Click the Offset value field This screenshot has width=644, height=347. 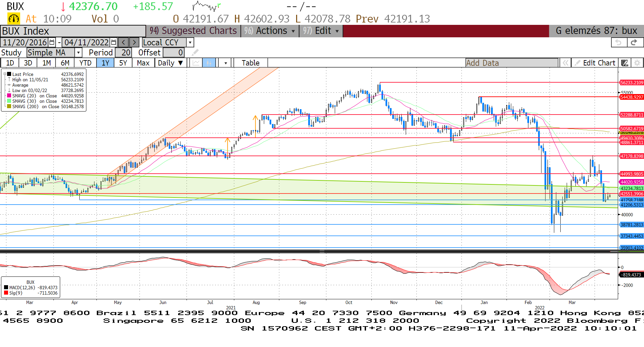point(173,52)
